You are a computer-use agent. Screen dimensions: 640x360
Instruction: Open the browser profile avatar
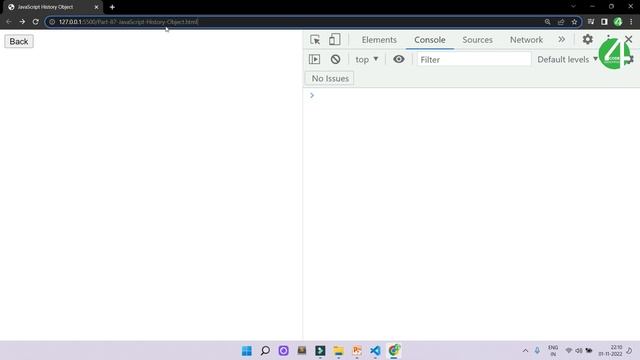coord(618,22)
